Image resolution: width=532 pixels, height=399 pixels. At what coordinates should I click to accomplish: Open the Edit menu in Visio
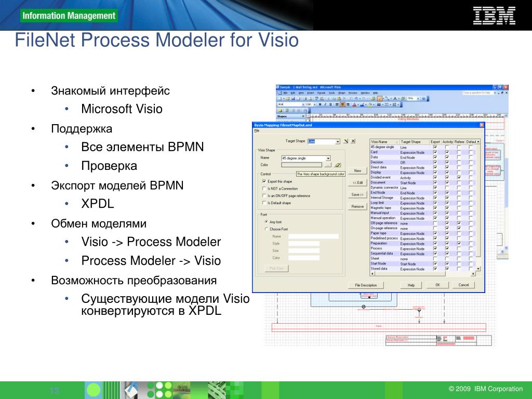point(293,92)
